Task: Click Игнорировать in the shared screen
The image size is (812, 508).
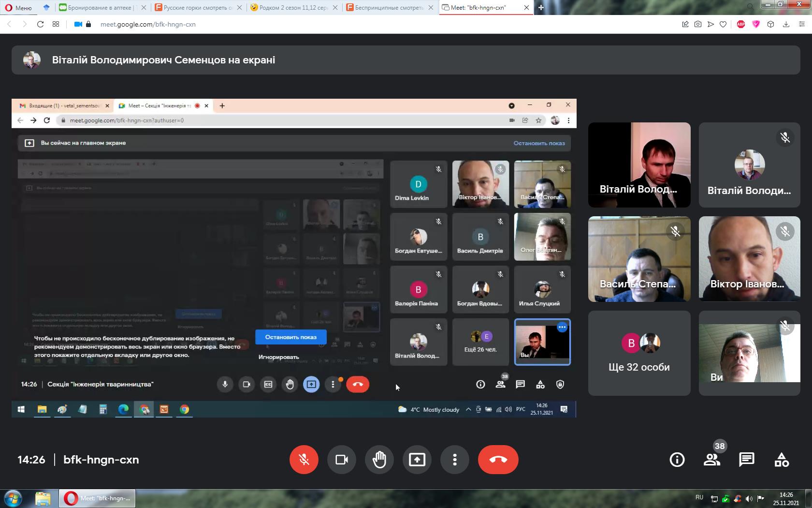Action: (279, 357)
